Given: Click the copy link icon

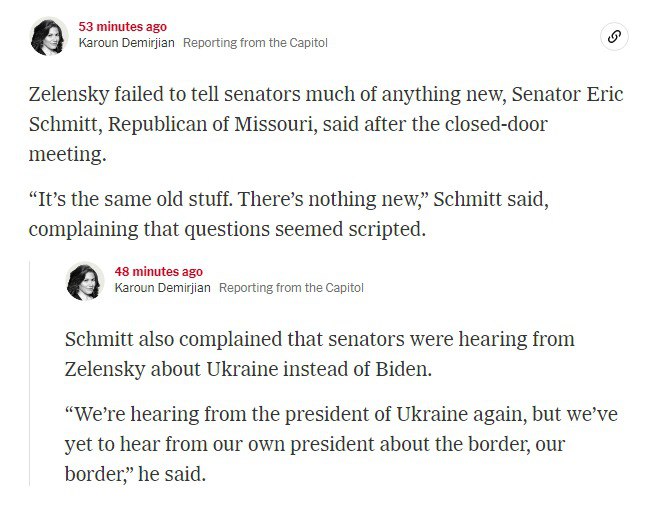Looking at the screenshot, I should click(x=615, y=37).
